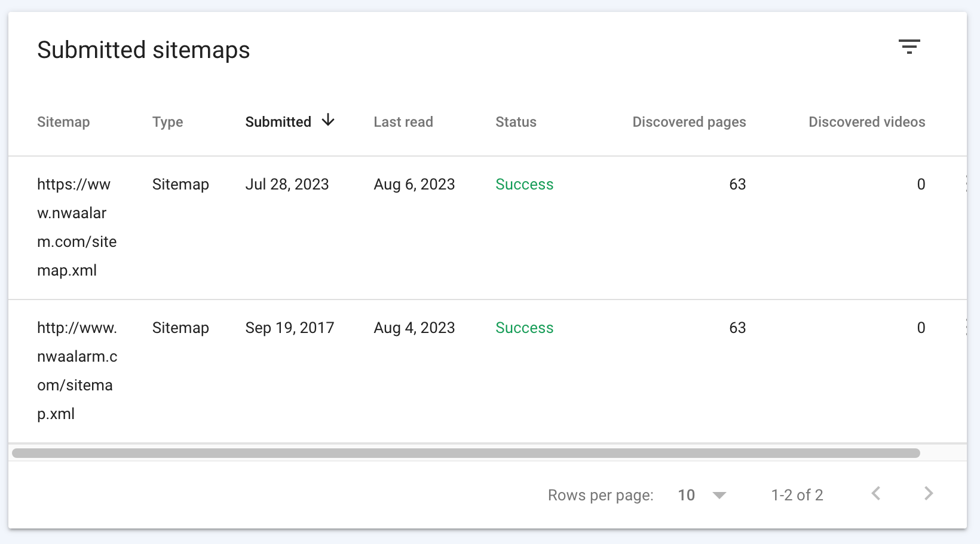Click the Submitted sort arrow icon

click(x=328, y=121)
